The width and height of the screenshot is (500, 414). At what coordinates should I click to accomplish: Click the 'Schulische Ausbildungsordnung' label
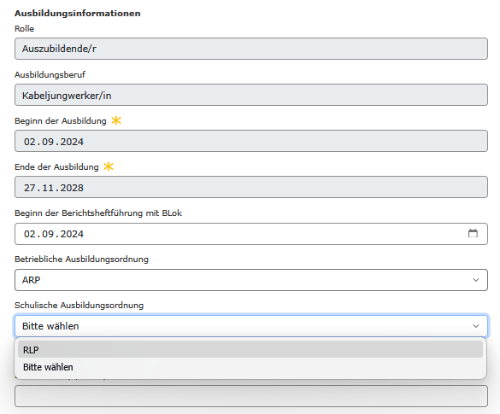click(79, 305)
